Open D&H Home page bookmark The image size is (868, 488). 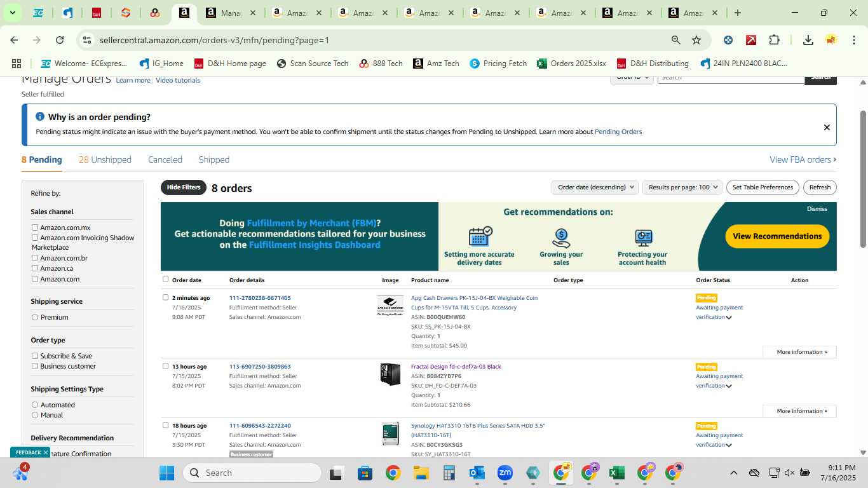pos(230,64)
